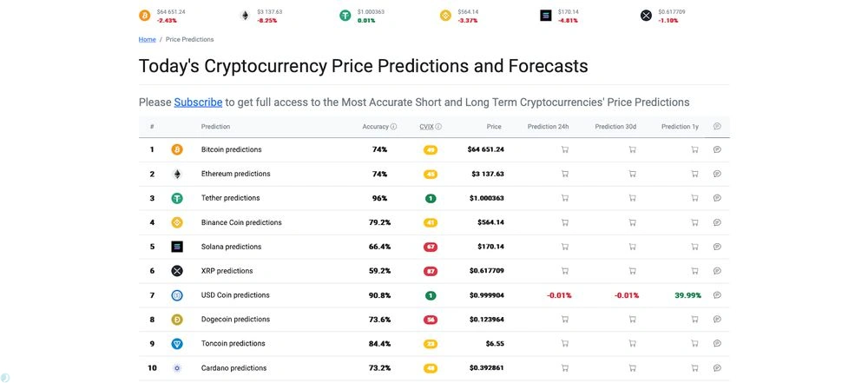Open the comments icon for the Tether row
Image resolution: width=868 pixels, height=383 pixels.
(x=717, y=198)
